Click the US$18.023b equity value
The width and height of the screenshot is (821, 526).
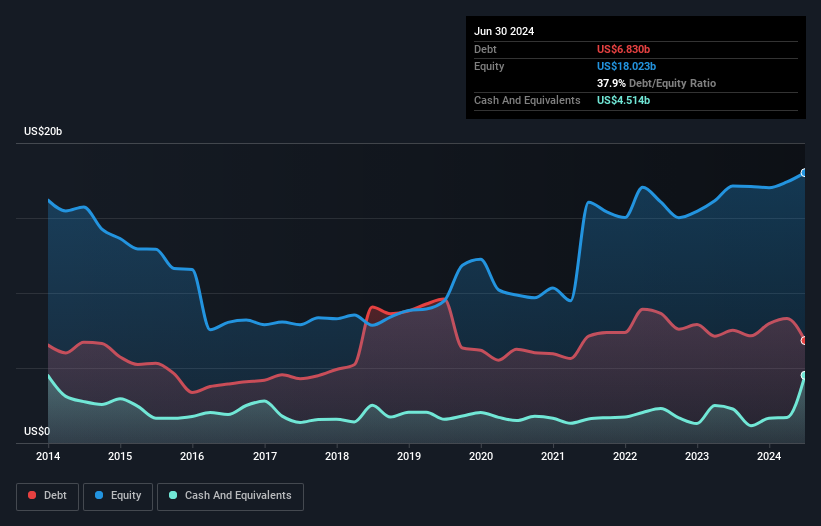626,66
